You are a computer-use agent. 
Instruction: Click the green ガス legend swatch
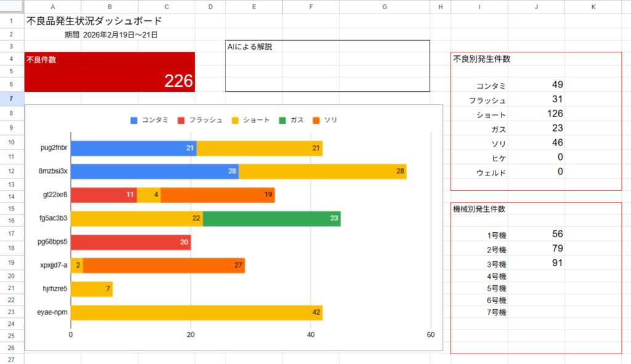click(283, 120)
